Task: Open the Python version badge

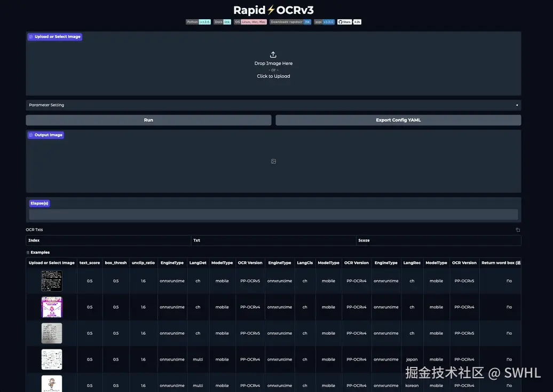Action: coord(198,22)
